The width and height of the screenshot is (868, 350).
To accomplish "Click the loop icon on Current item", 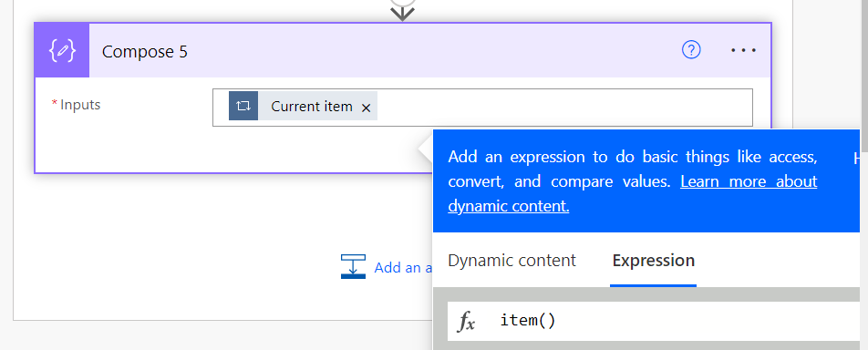I will tap(243, 106).
